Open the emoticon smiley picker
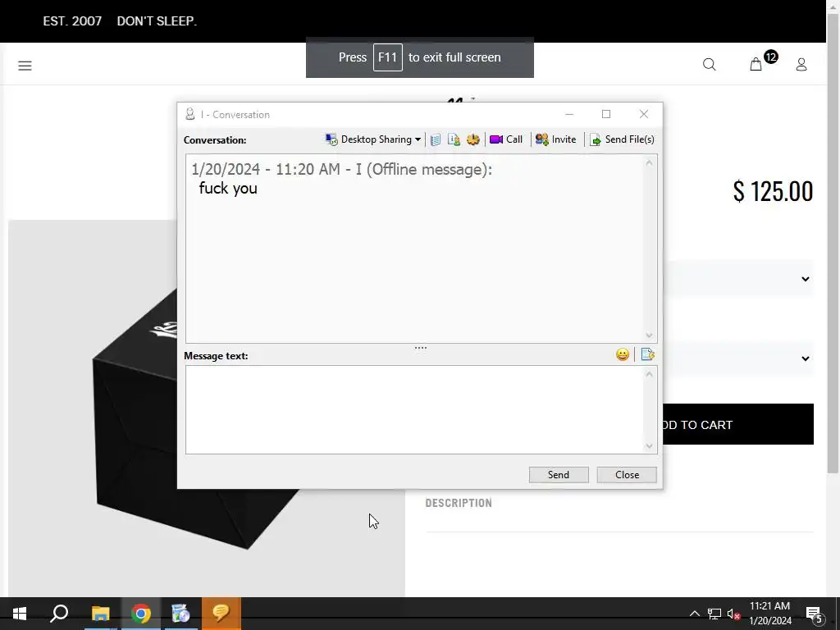 (x=623, y=354)
